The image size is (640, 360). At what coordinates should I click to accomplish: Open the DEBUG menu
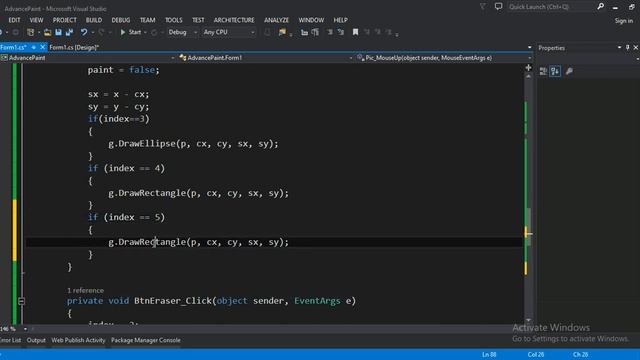[121, 20]
